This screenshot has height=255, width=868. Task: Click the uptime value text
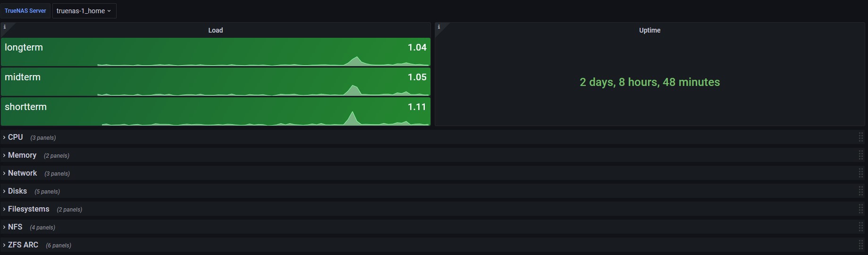click(649, 82)
